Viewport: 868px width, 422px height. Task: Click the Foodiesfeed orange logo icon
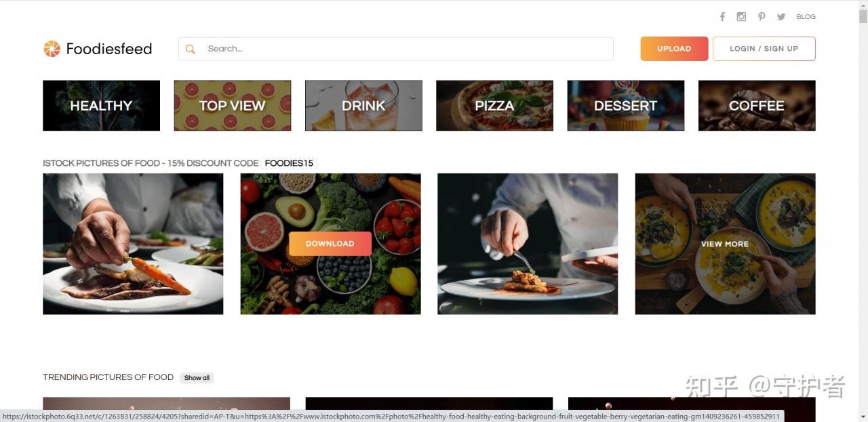pyautogui.click(x=52, y=49)
